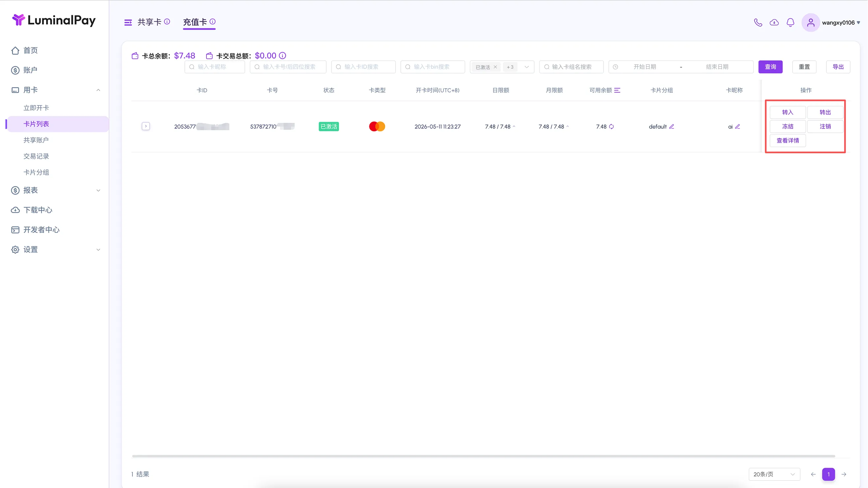The image size is (868, 488).
Task: Expand the 报表 sidebar menu
Action: point(98,190)
